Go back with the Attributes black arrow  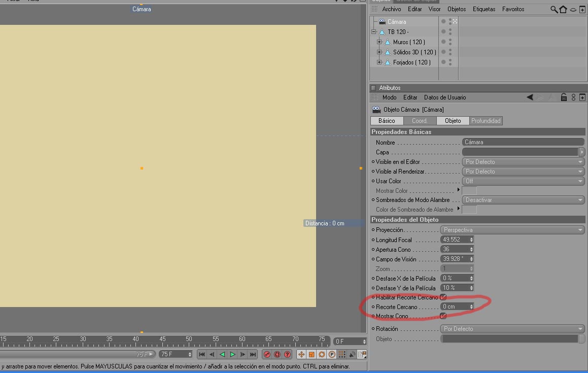click(x=530, y=97)
